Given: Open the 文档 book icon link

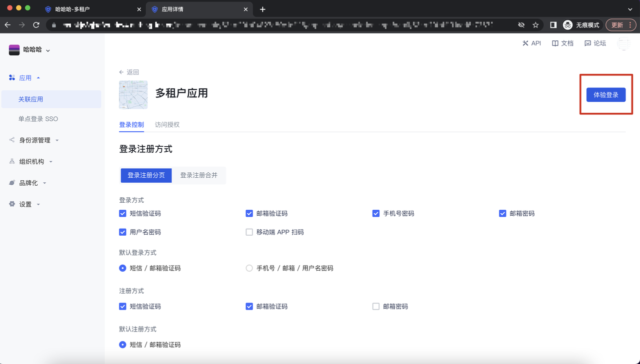Looking at the screenshot, I should (555, 43).
